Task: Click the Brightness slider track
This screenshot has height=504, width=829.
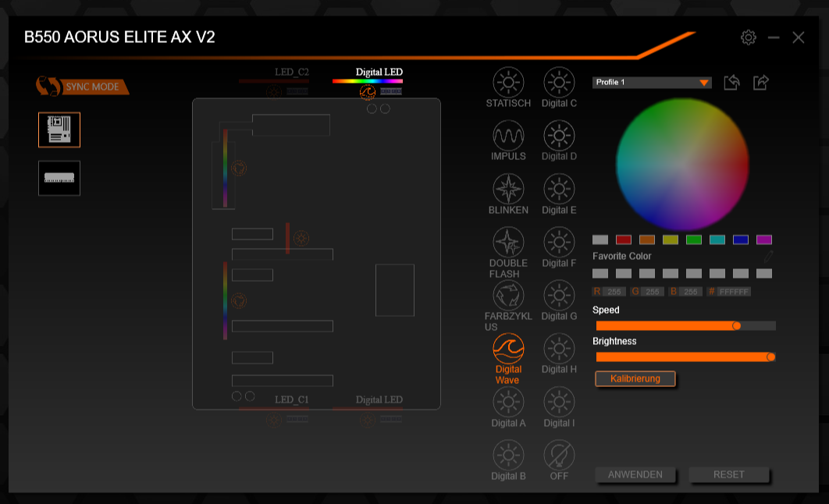Action: (x=685, y=357)
